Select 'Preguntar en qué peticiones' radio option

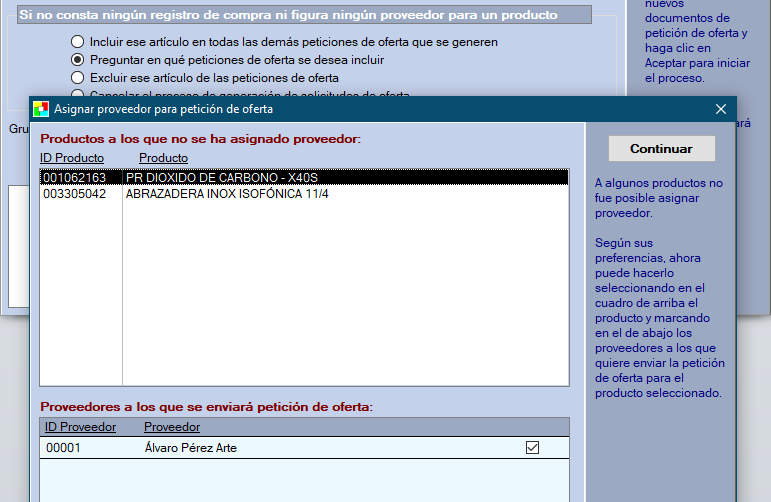(x=78, y=60)
